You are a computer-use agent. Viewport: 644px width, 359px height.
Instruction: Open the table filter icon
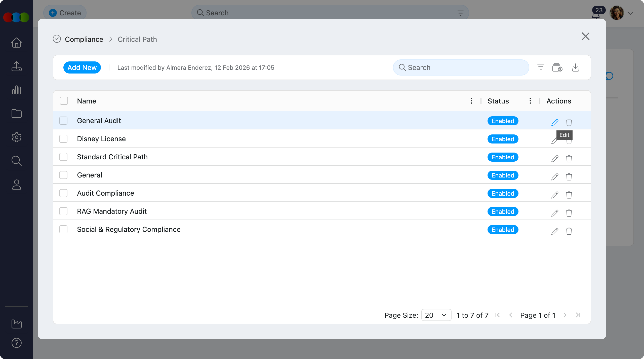click(x=541, y=67)
